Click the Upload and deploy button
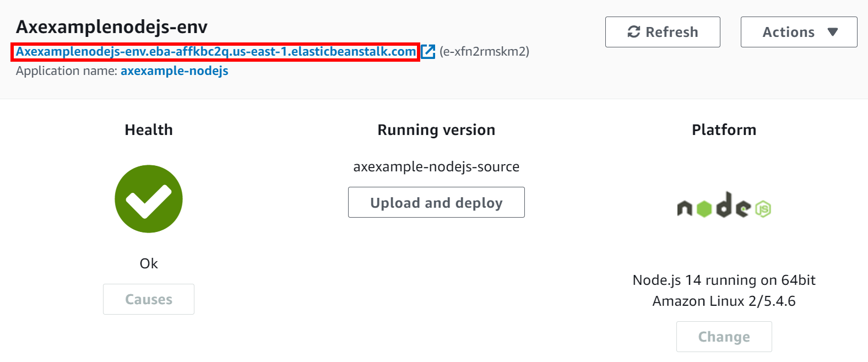 436,202
